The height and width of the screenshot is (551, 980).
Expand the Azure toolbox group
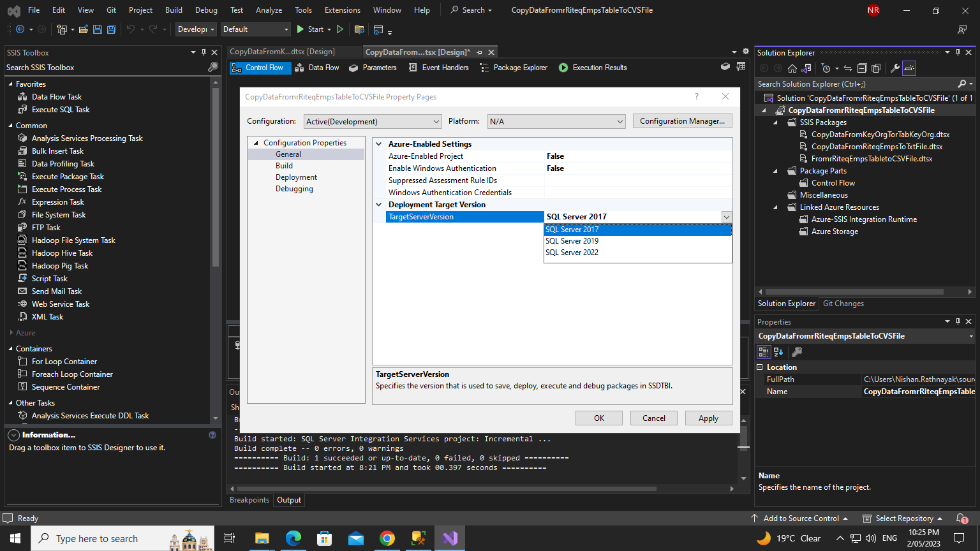click(x=11, y=333)
